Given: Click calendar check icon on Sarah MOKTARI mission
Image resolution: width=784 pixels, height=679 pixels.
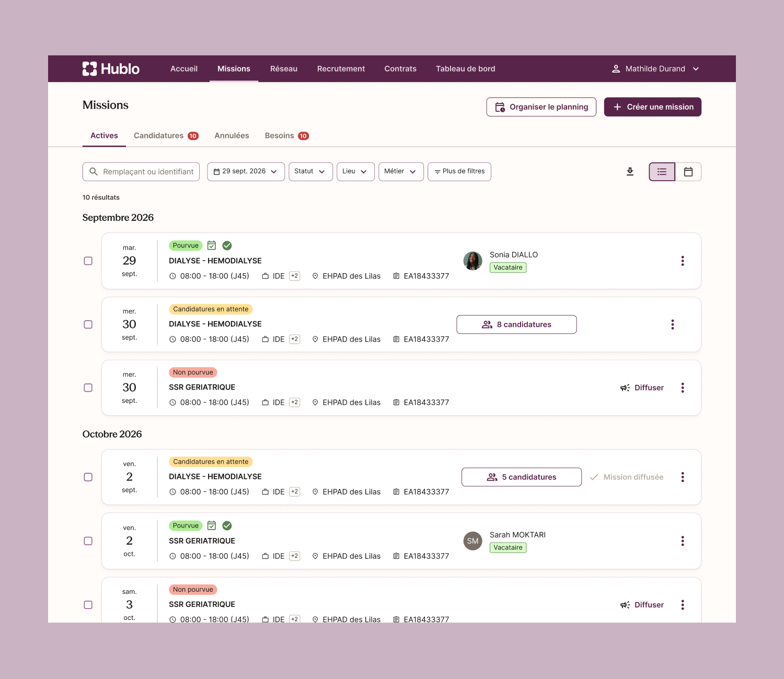Looking at the screenshot, I should pos(212,525).
